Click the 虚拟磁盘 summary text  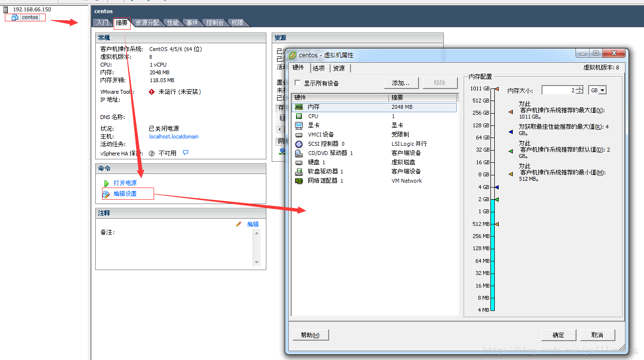click(403, 162)
